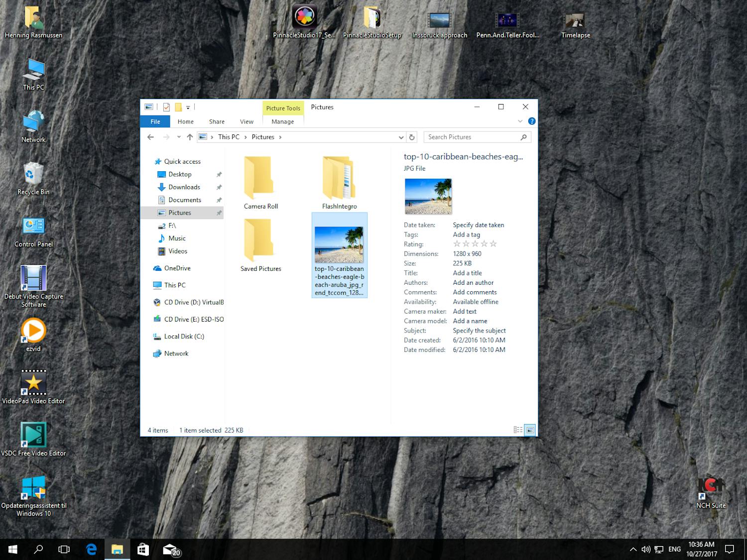
Task: Click 'Add a tag' in details pane
Action: 466,234
